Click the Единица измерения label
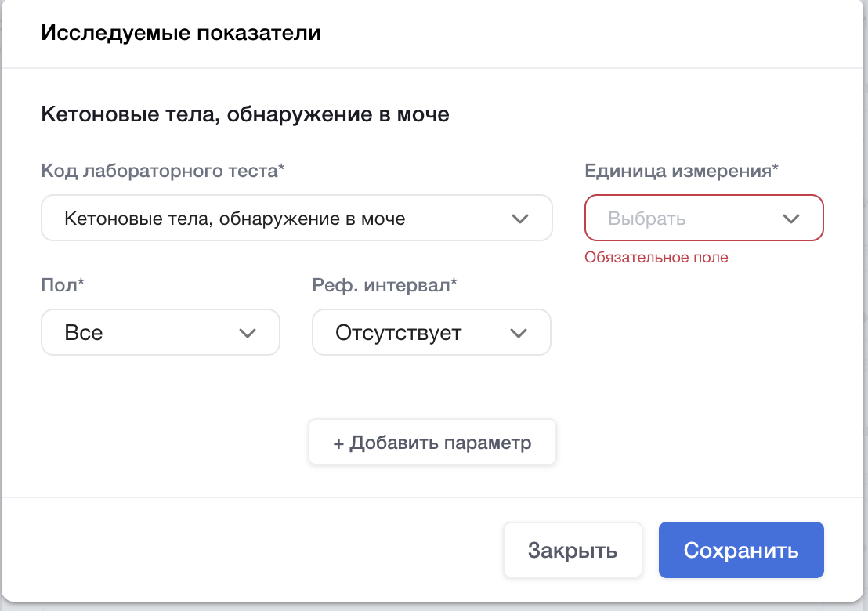The image size is (868, 611). pos(682,171)
